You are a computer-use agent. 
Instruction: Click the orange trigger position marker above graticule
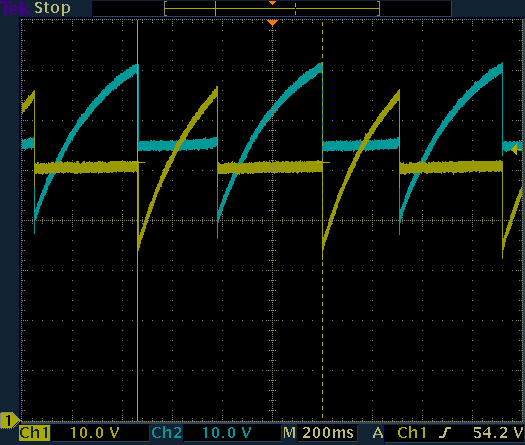[273, 23]
